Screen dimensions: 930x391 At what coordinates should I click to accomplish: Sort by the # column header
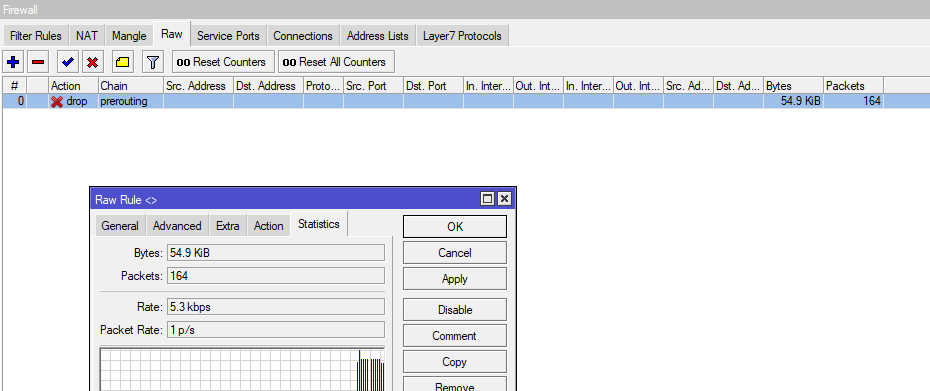pos(14,85)
